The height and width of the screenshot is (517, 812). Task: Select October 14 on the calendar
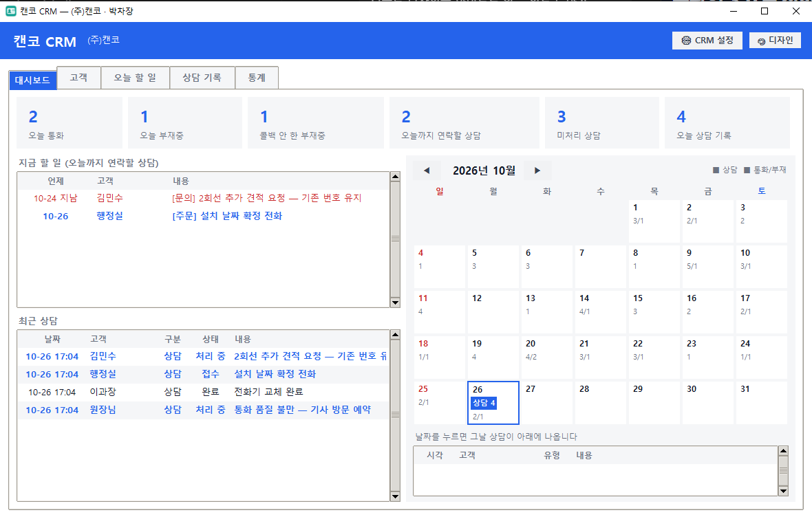pyautogui.click(x=601, y=312)
